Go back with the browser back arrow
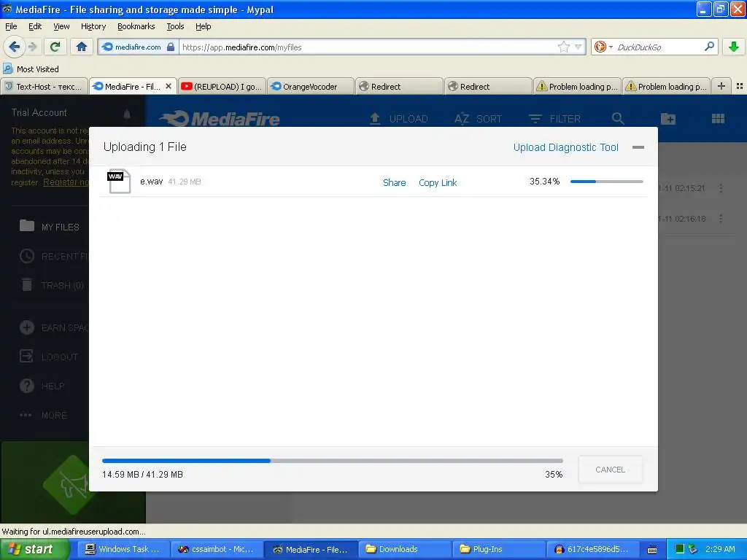 [14, 47]
